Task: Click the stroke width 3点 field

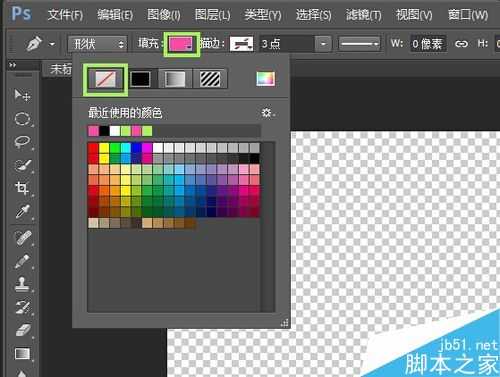Action: tap(287, 44)
